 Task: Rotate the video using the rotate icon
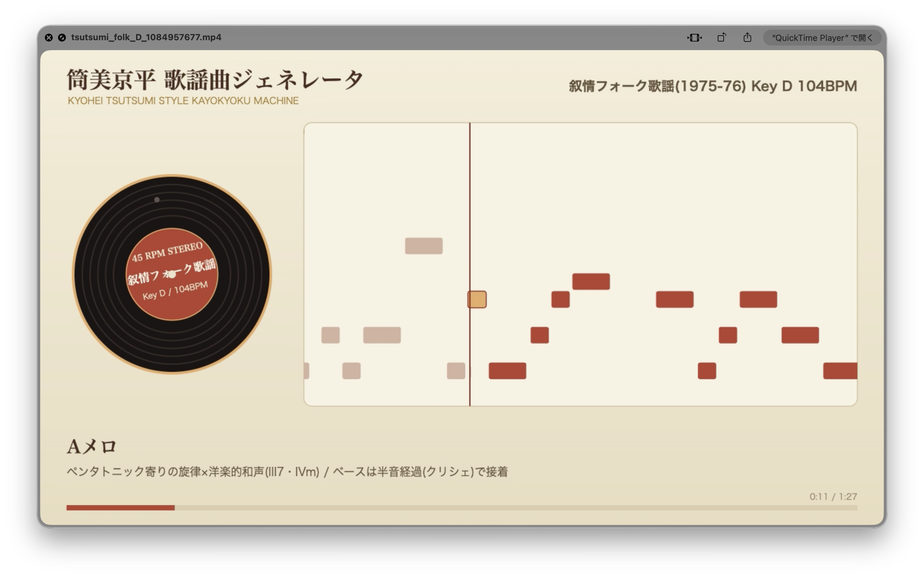coord(721,38)
